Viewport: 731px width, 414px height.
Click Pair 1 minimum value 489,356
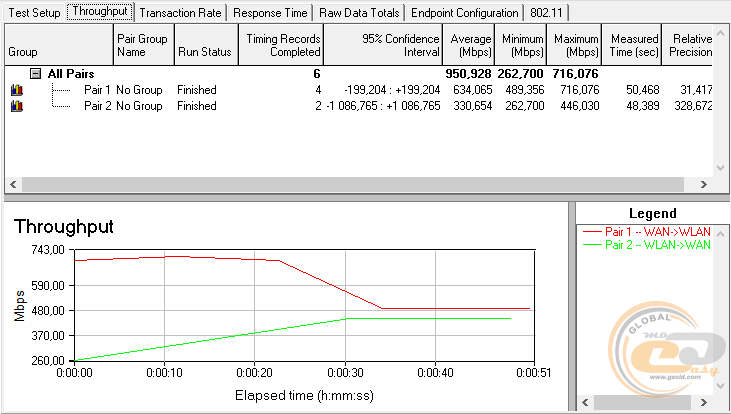point(524,90)
